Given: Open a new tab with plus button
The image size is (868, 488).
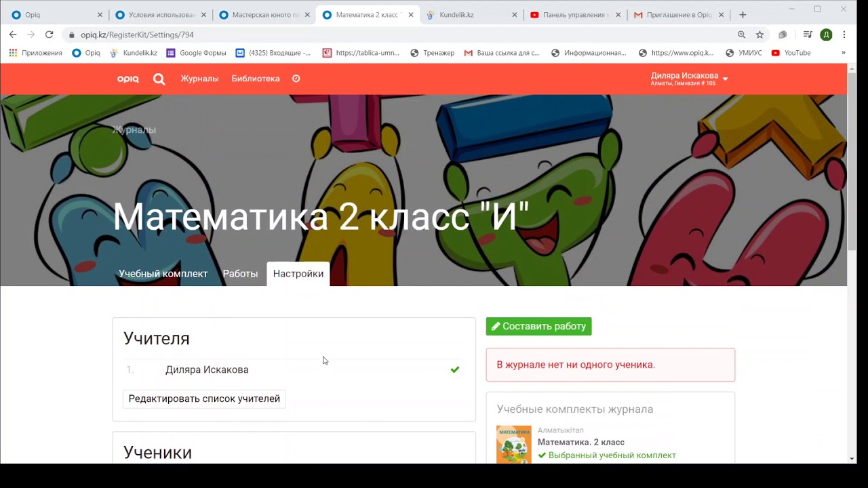Looking at the screenshot, I should point(743,14).
